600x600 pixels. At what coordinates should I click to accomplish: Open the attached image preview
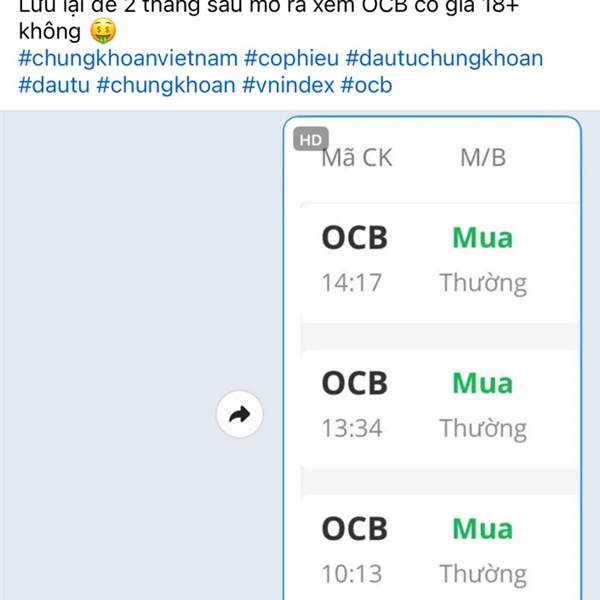coord(432,358)
